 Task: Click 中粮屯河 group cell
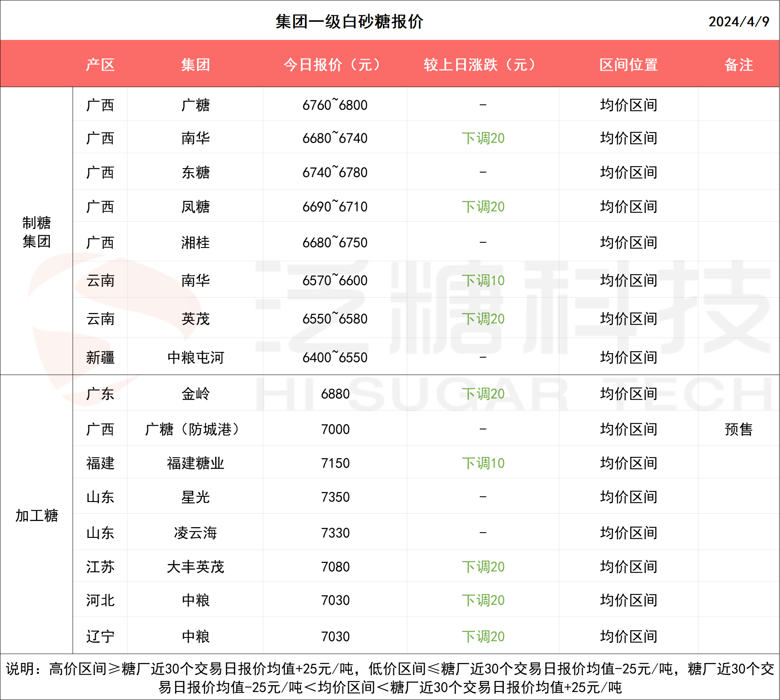click(x=195, y=357)
